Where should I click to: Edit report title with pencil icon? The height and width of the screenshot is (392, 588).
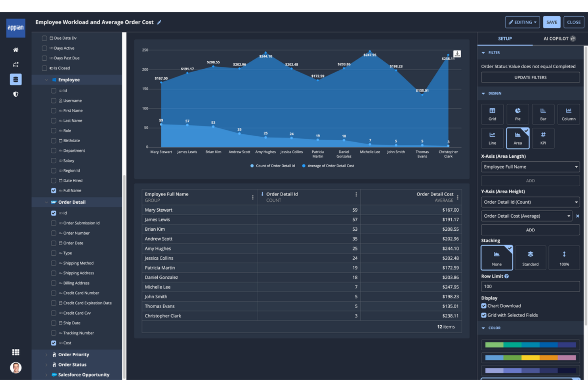pyautogui.click(x=159, y=22)
